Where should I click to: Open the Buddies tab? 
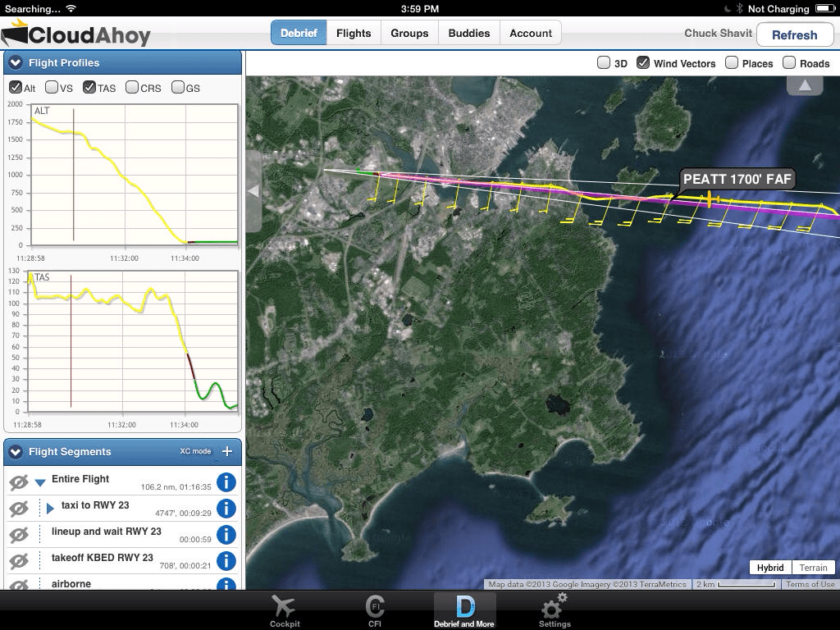470,33
